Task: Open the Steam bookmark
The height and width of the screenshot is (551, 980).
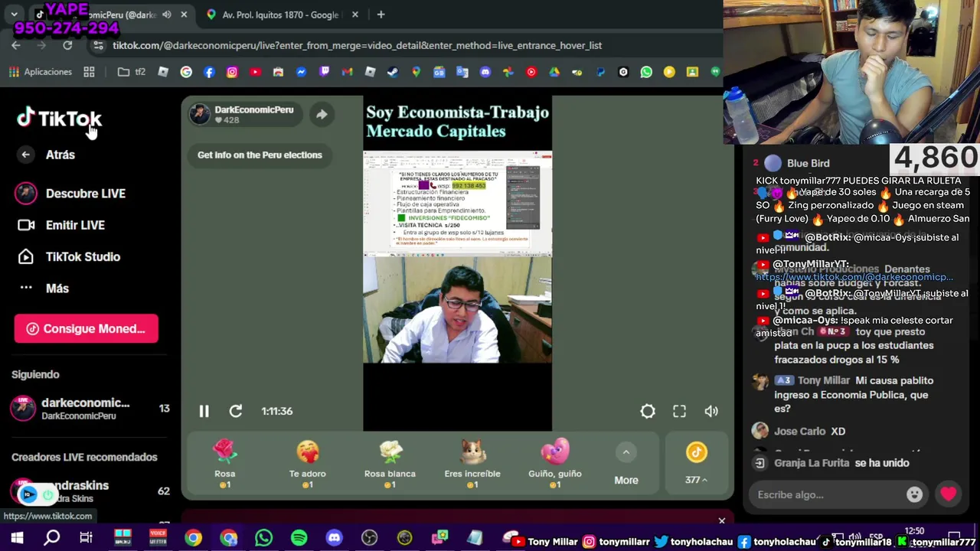Action: (x=393, y=72)
